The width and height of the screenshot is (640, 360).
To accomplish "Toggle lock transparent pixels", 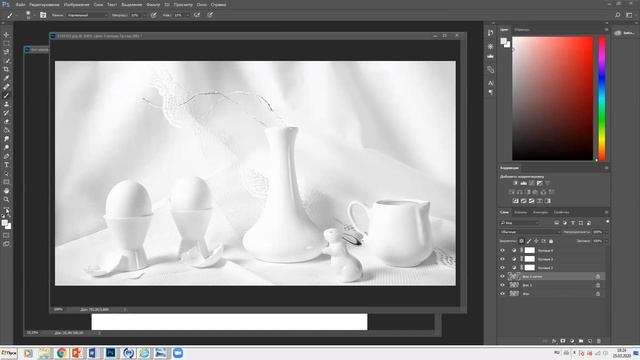I will (x=521, y=241).
